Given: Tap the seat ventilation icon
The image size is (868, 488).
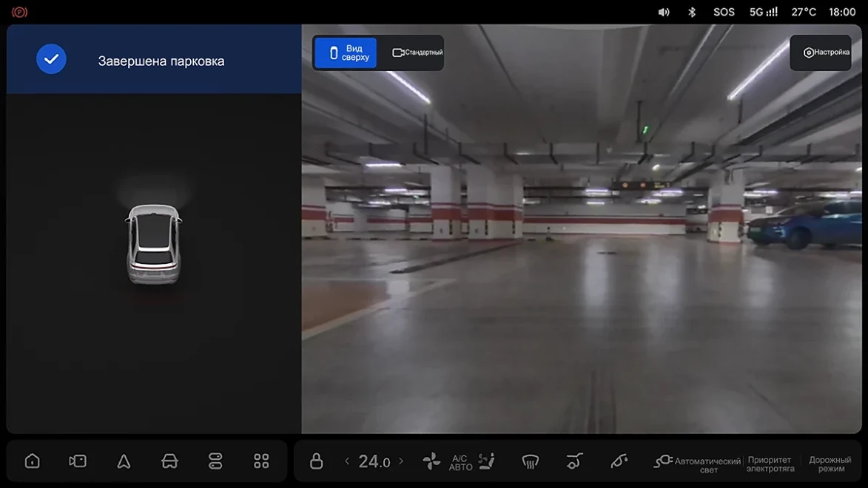Looking at the screenshot, I should 487,461.
